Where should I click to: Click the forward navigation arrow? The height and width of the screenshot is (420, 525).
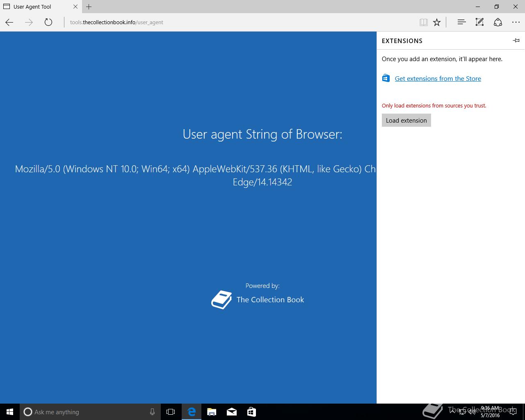pos(29,22)
